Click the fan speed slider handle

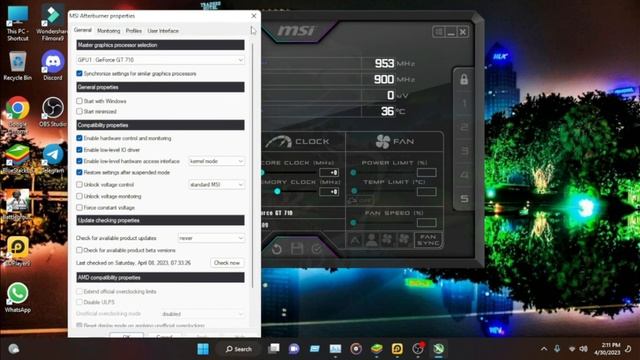pyautogui.click(x=353, y=222)
